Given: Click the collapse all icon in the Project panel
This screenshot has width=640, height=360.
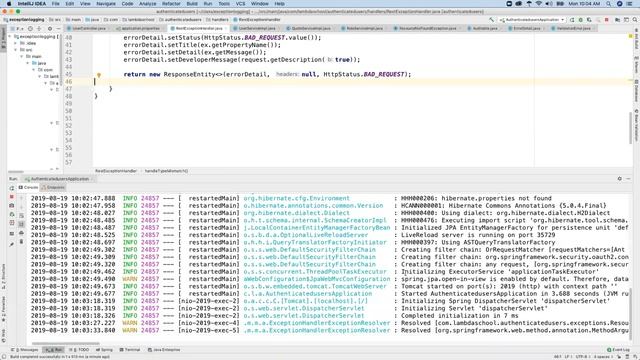Looking at the screenshot, I should coord(39,29).
